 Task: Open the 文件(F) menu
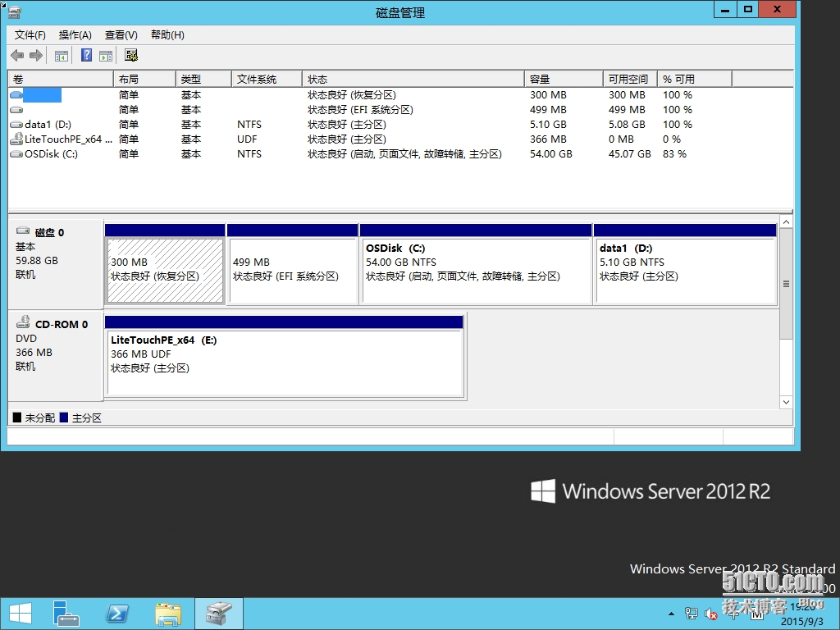click(30, 34)
